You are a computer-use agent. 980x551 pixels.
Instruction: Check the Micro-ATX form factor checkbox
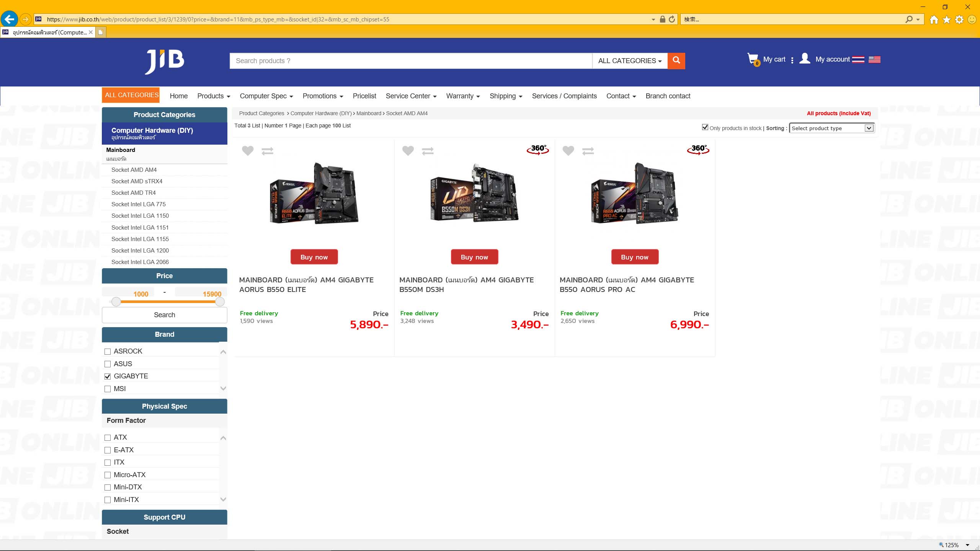click(108, 475)
